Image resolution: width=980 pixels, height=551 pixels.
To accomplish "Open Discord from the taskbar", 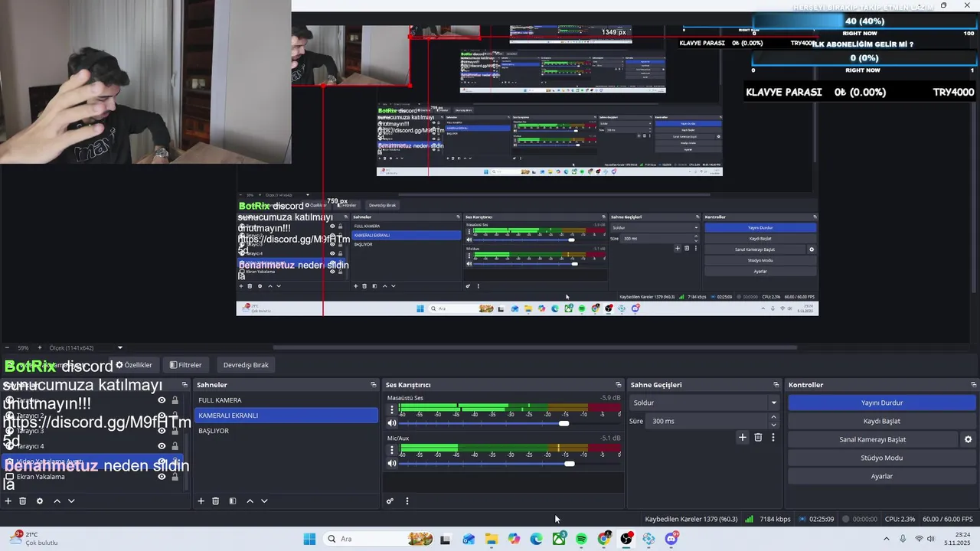I will (x=671, y=539).
